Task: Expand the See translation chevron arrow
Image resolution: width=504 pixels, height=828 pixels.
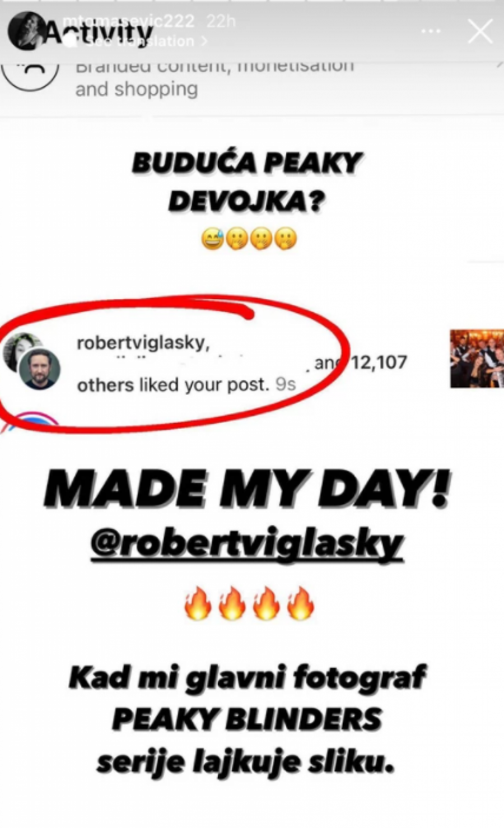Action: (204, 41)
